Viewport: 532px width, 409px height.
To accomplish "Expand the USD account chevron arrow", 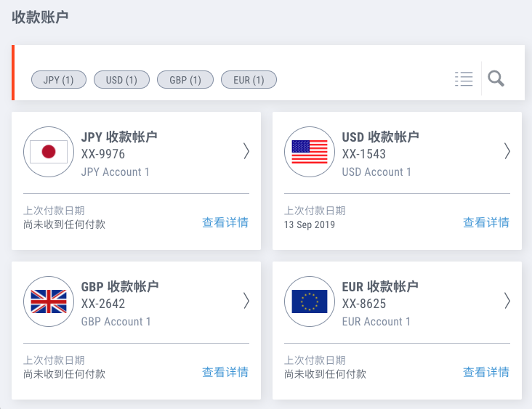I will [x=507, y=150].
